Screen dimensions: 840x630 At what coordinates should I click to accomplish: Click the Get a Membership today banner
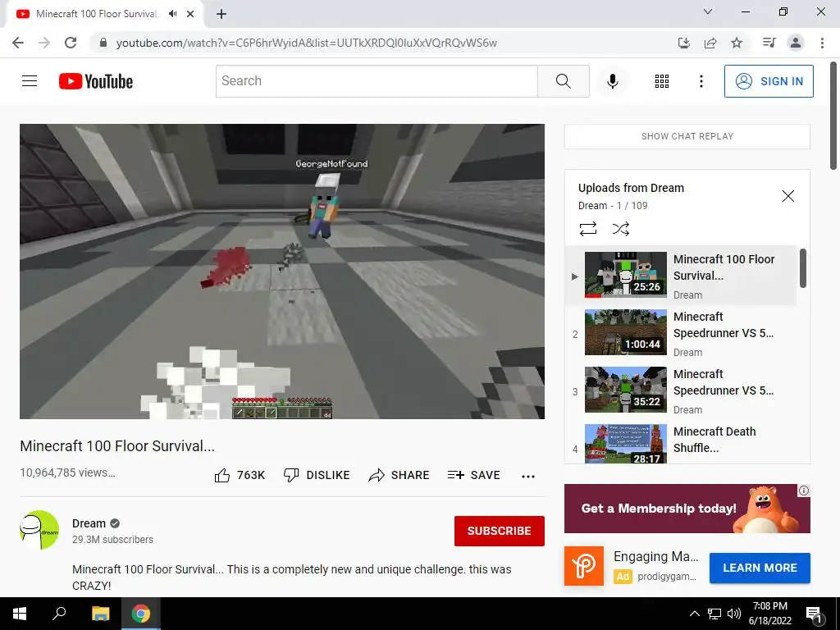coord(687,509)
